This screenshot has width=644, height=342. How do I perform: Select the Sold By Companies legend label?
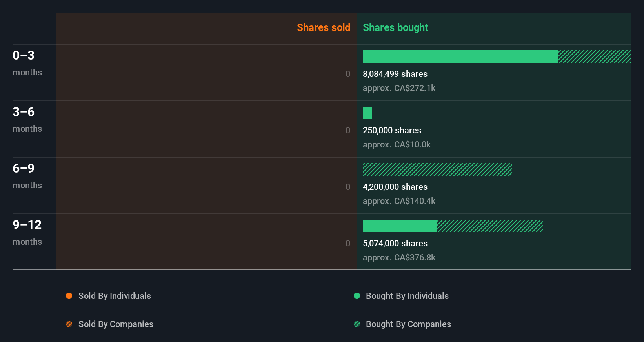click(x=116, y=324)
